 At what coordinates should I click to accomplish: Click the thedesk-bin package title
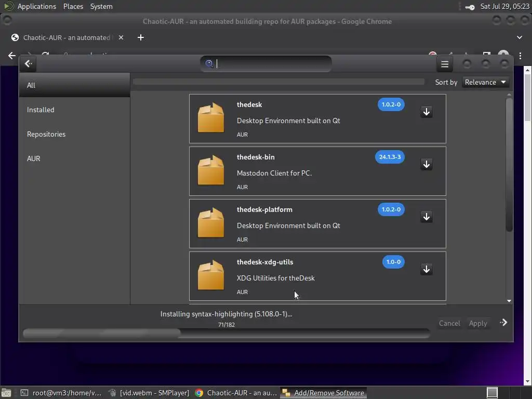pos(256,157)
